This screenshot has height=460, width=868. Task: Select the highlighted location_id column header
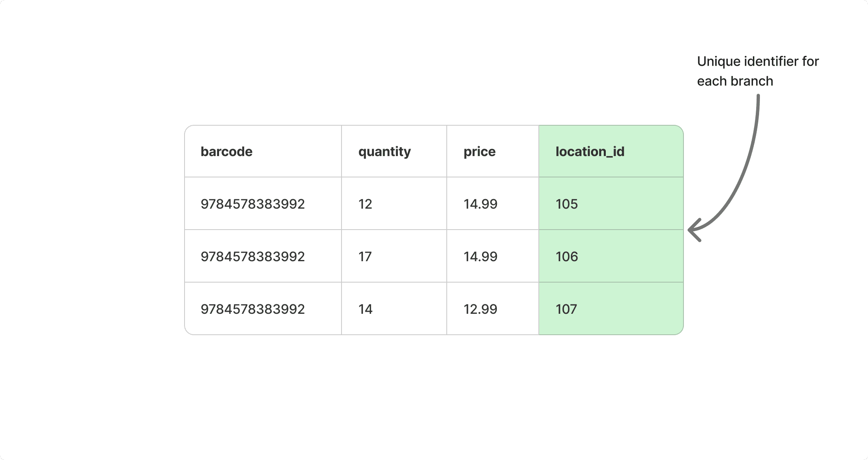pyautogui.click(x=590, y=152)
